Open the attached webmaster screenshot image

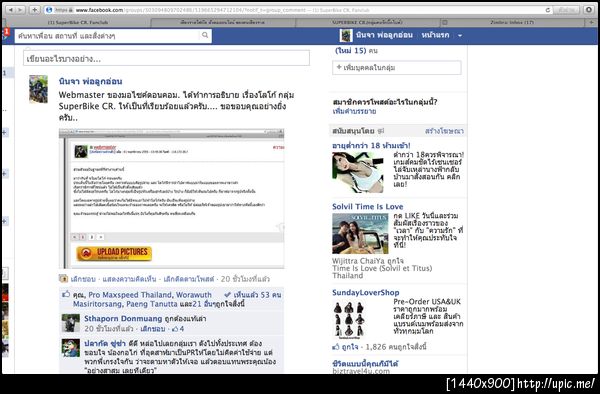[x=171, y=199]
